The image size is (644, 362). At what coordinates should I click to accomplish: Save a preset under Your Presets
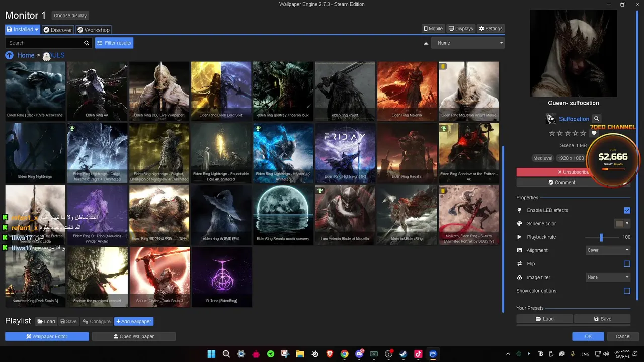tap(602, 319)
